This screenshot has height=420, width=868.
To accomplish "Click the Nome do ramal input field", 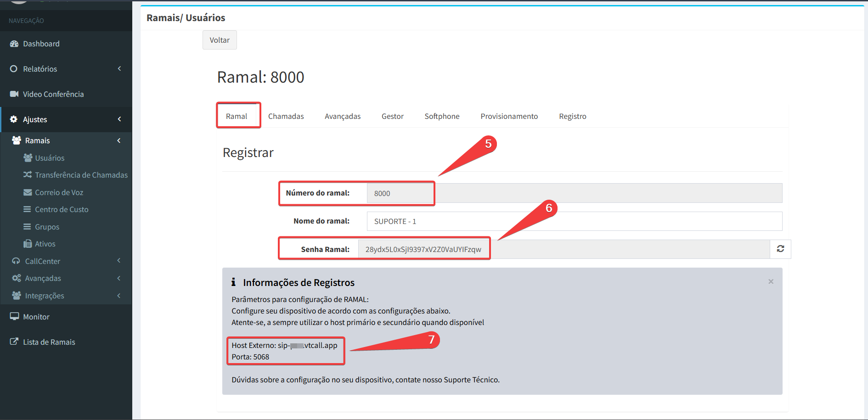I will (x=574, y=221).
